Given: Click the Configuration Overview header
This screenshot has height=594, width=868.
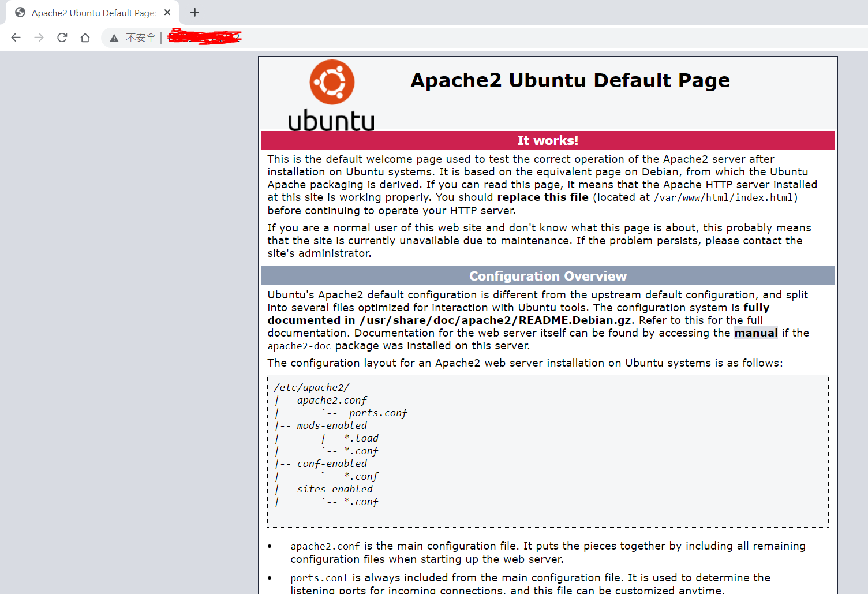Looking at the screenshot, I should click(x=548, y=276).
